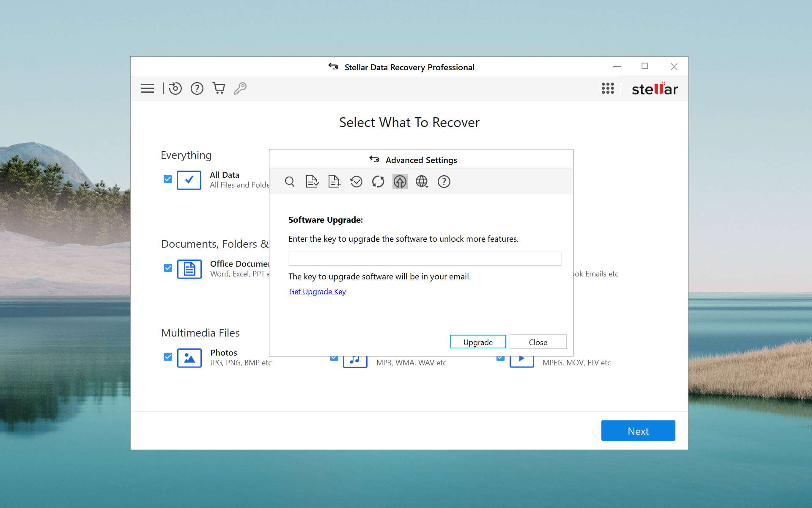This screenshot has height=508, width=812.
Task: Toggle the Office Documents checkbox
Action: pos(168,268)
